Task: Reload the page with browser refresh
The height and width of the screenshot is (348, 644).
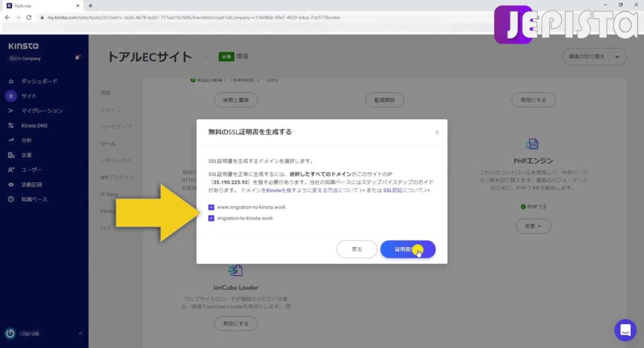Action: point(29,18)
